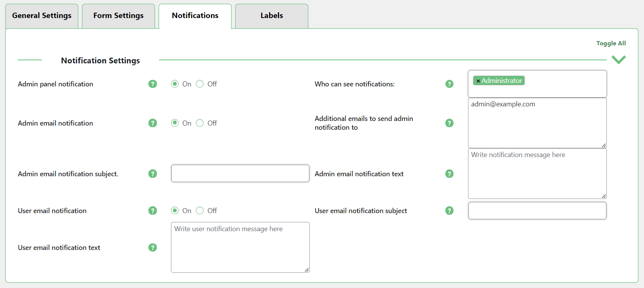Click help icon for Who can see notifications
644x288 pixels.
pyautogui.click(x=449, y=84)
